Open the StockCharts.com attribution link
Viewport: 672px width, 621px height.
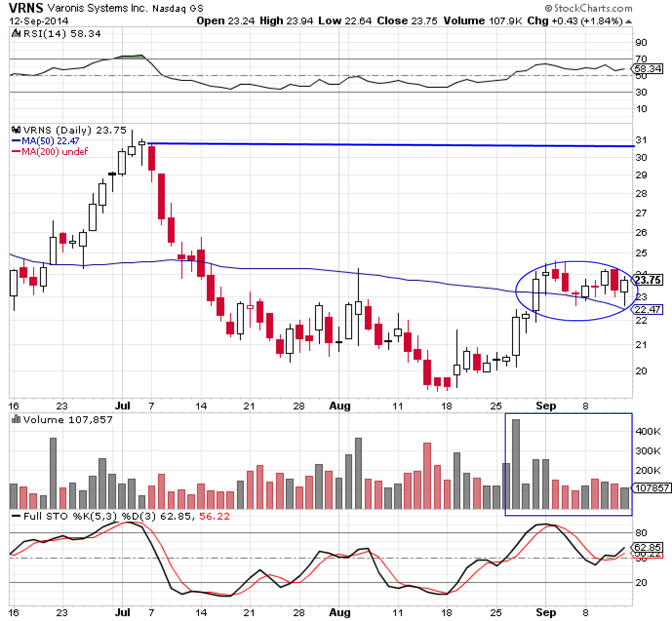(589, 8)
